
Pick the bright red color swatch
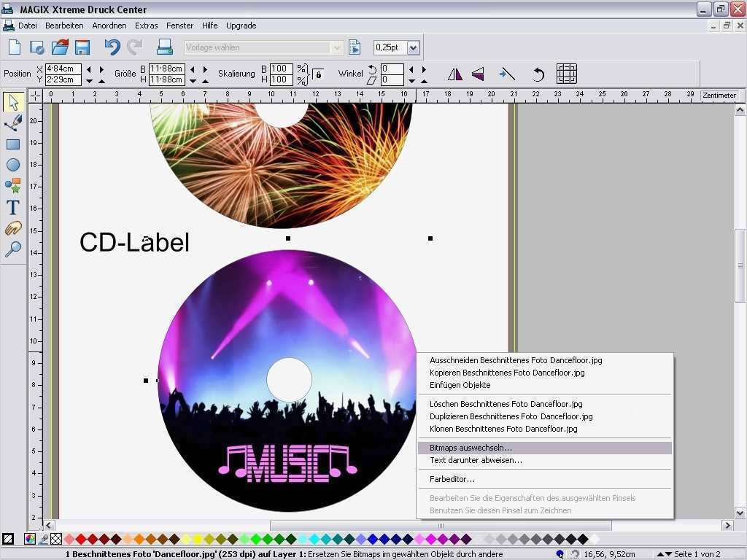(x=81, y=539)
